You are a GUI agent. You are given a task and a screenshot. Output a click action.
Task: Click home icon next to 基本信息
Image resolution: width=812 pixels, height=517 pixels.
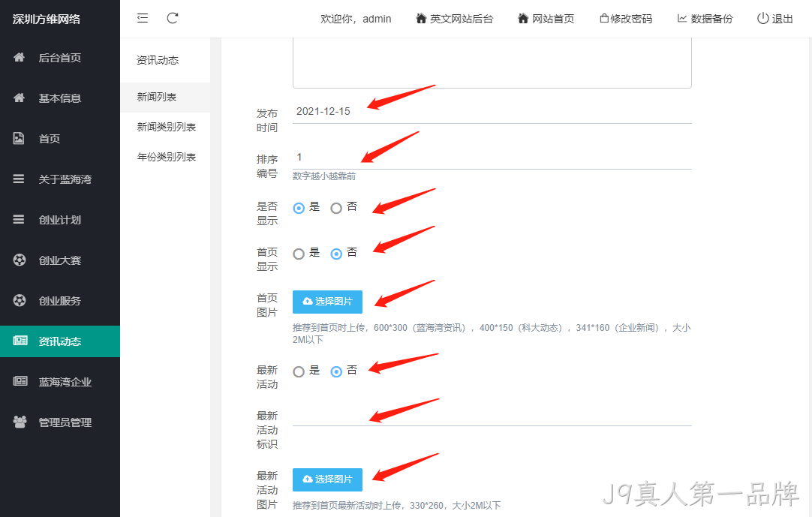pyautogui.click(x=20, y=98)
